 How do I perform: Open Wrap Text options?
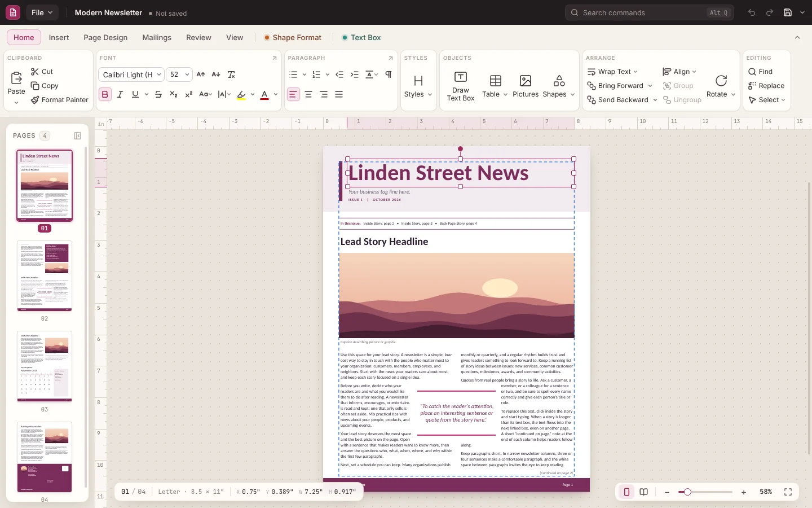point(612,72)
